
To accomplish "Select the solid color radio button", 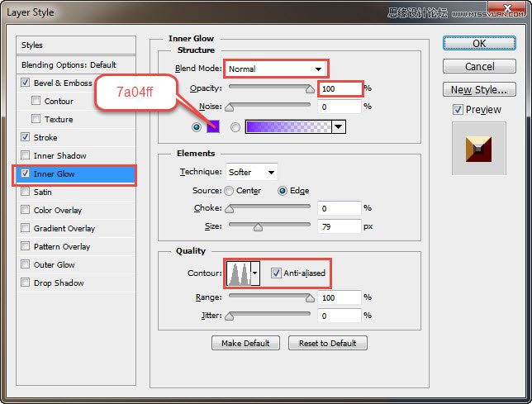I will (197, 127).
